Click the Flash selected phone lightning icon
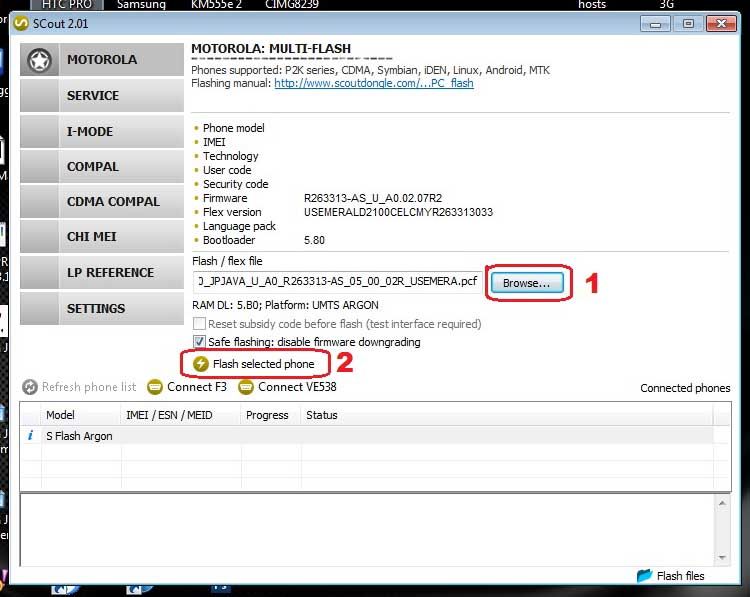Screen dimensions: 750x597 [x=201, y=364]
